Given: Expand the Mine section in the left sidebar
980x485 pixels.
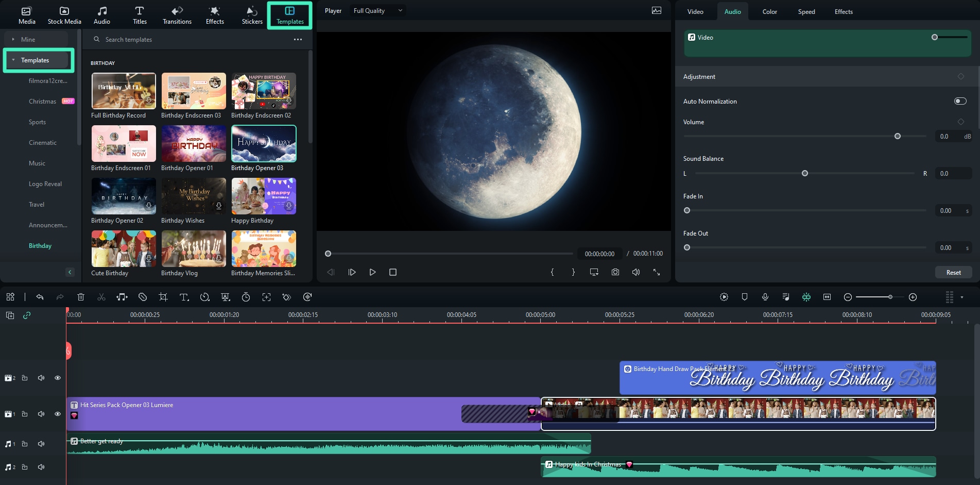Looking at the screenshot, I should point(12,39).
